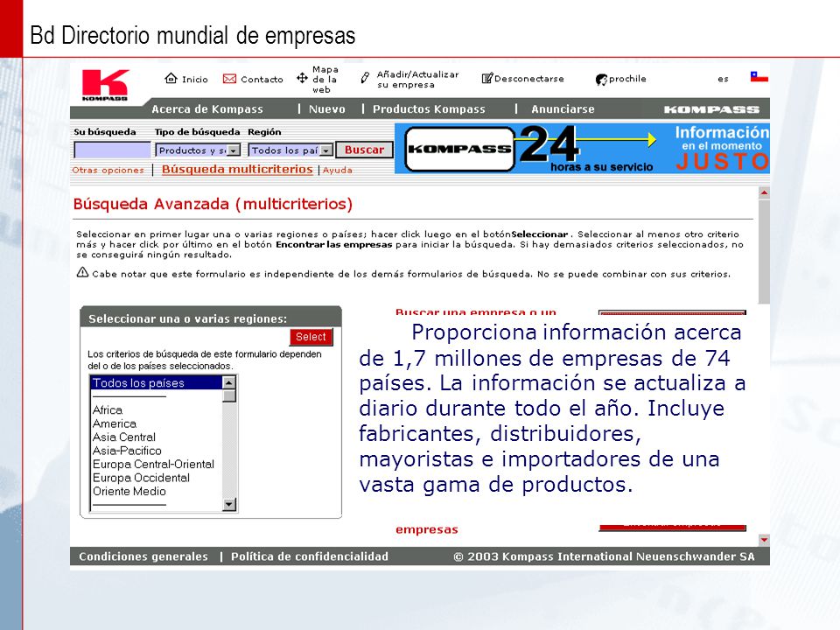Click the Buscar button
Screen dimensions: 840x630
tap(364, 150)
